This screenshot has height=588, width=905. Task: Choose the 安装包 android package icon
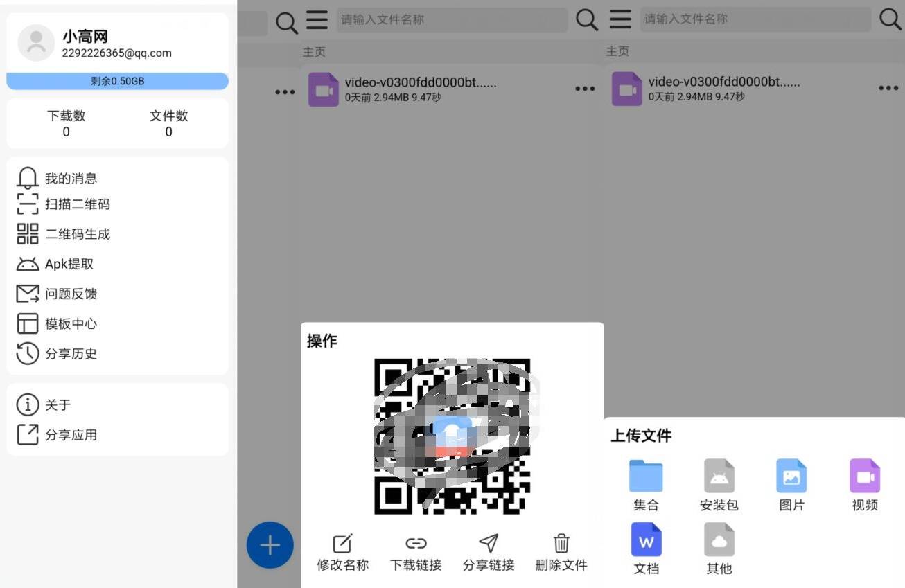click(x=719, y=476)
